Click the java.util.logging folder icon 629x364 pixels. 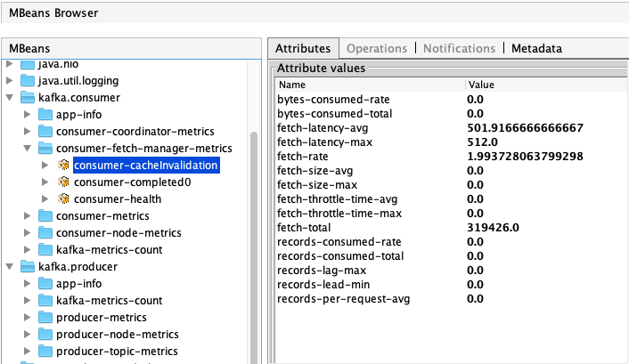[28, 81]
